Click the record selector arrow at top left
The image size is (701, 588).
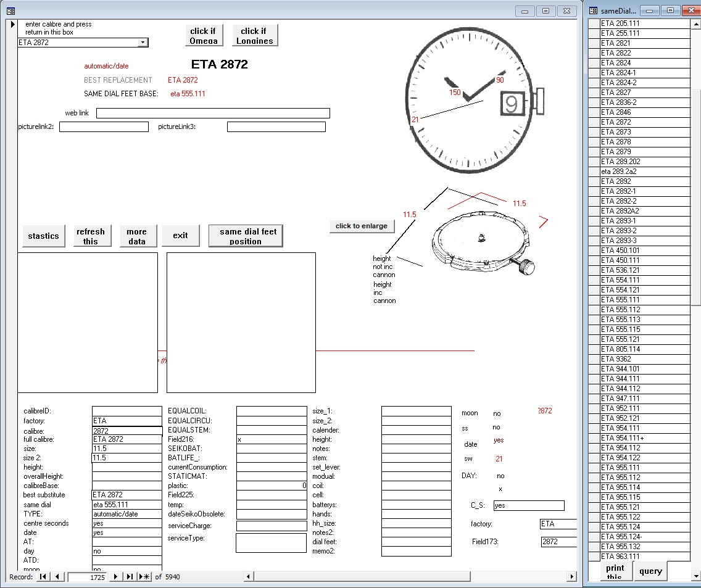click(12, 25)
